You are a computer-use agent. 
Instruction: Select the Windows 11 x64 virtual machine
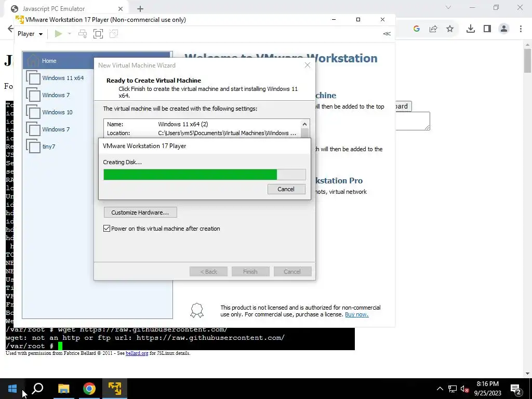click(x=63, y=78)
